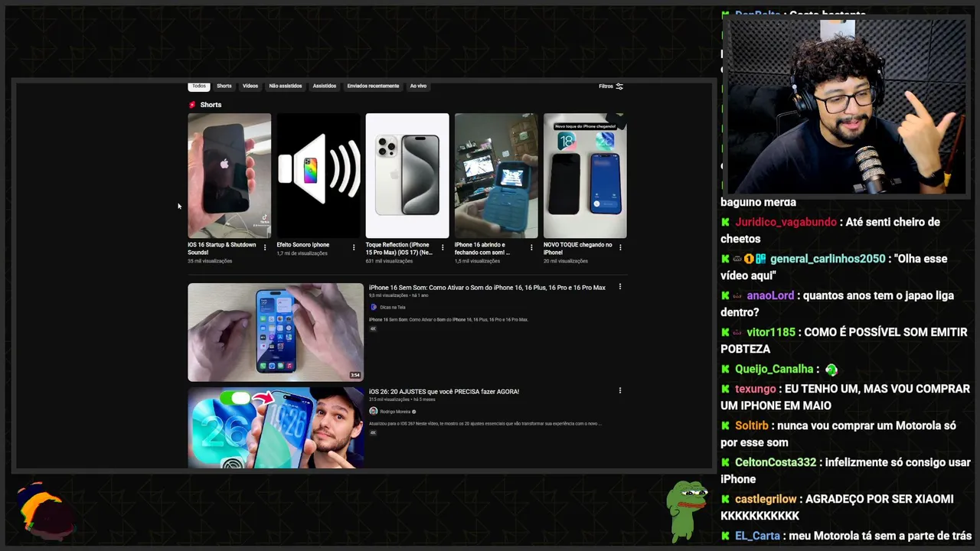
Task: Open NOVO TOQUE chegando no iPhone short thumbnail
Action: pyautogui.click(x=585, y=176)
